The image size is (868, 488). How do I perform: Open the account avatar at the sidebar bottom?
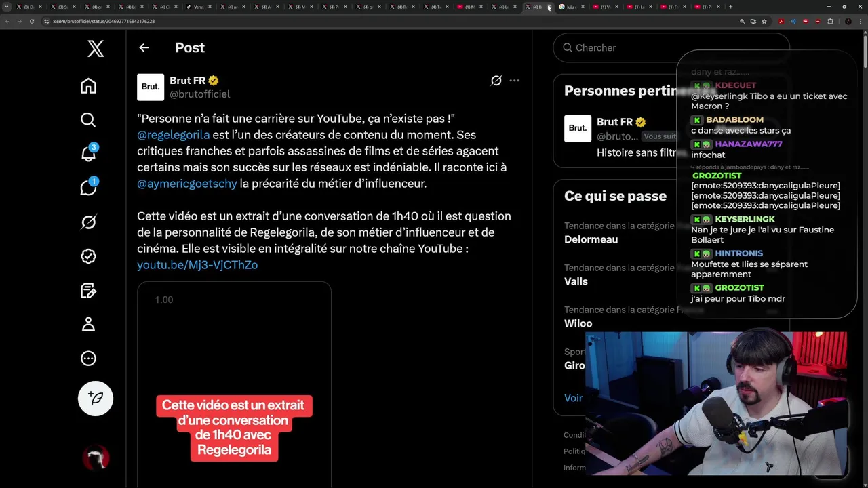coord(96,459)
